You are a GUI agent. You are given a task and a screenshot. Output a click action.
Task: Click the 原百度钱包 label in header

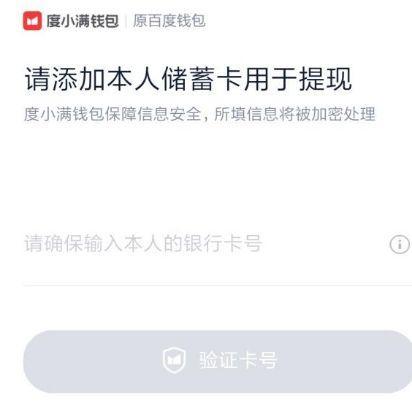(x=169, y=21)
